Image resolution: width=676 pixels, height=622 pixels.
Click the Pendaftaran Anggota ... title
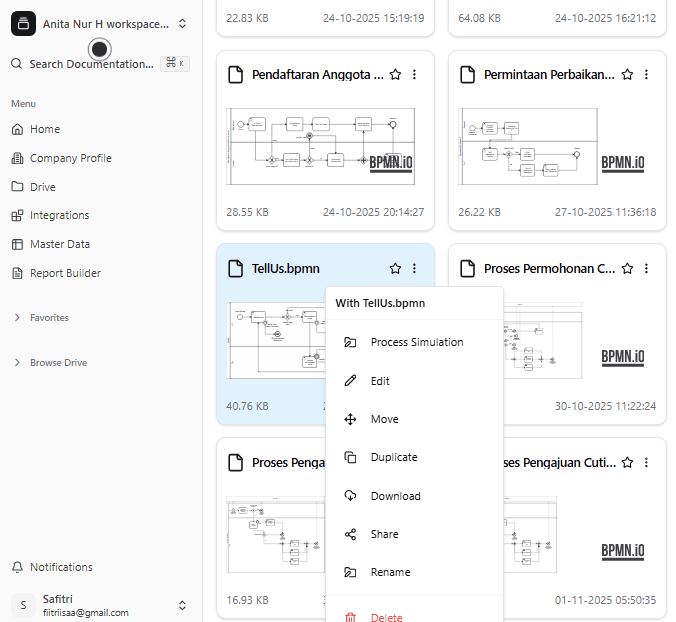tap(318, 75)
